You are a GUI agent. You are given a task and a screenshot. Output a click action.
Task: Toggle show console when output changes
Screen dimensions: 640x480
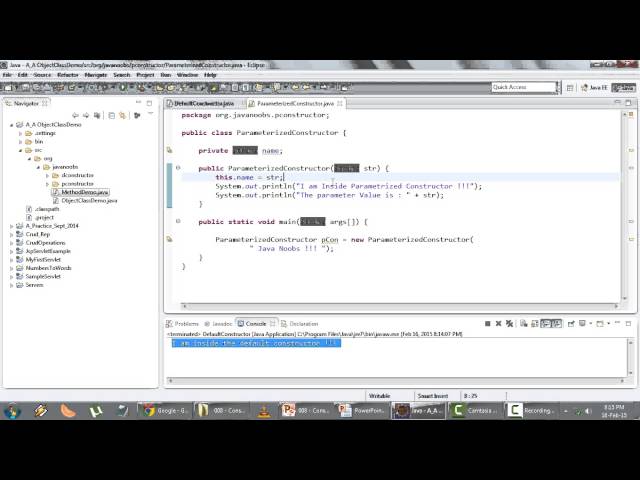point(546,324)
